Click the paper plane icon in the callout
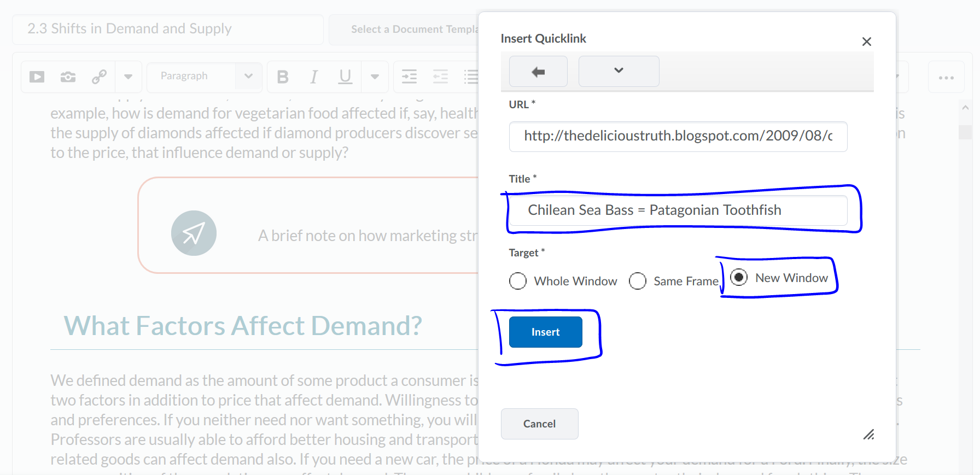Image resolution: width=980 pixels, height=475 pixels. coord(194,233)
